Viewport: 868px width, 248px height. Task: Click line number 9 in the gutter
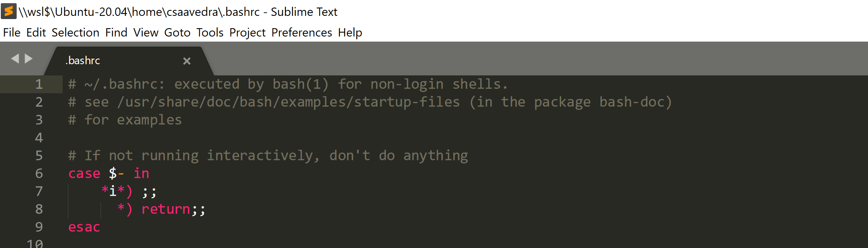[39, 227]
